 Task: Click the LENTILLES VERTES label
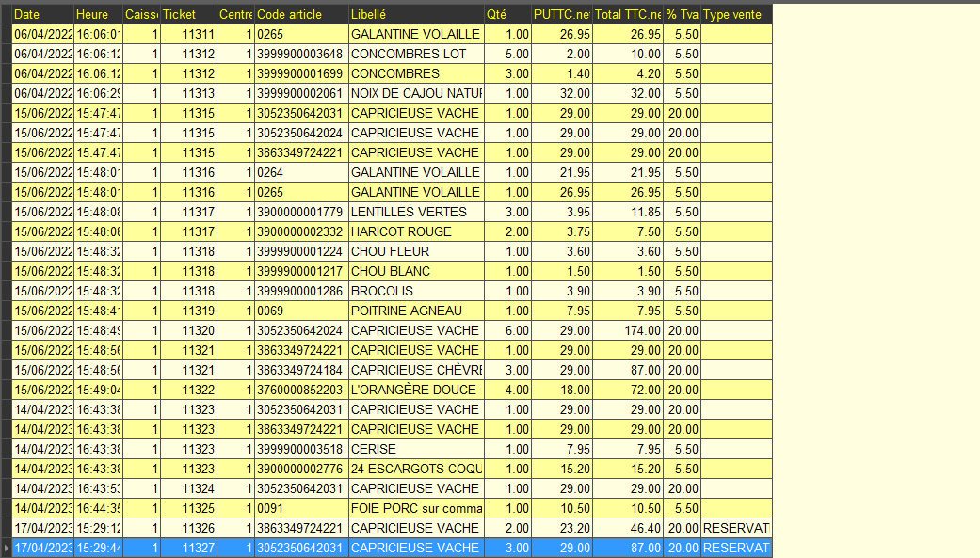click(x=416, y=213)
